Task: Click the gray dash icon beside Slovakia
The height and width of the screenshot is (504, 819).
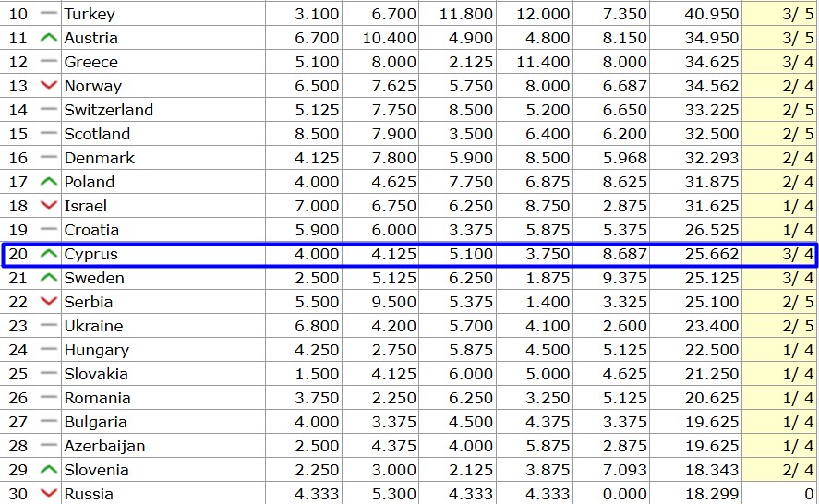Action: tap(49, 373)
